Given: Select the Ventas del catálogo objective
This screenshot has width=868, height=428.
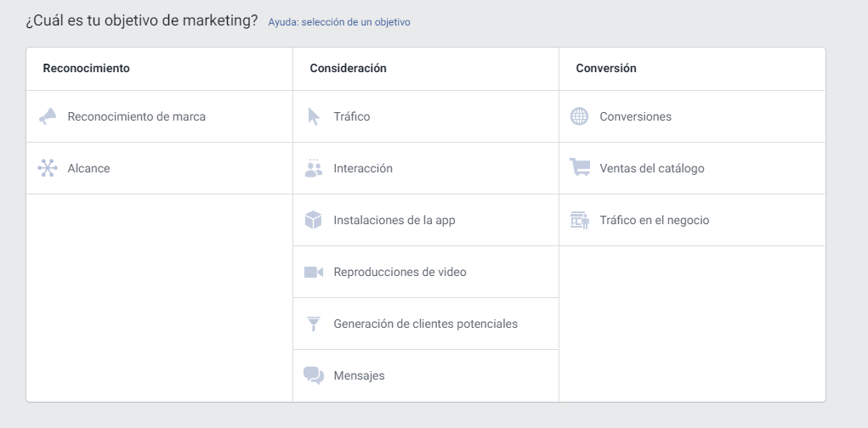Looking at the screenshot, I should (692, 168).
